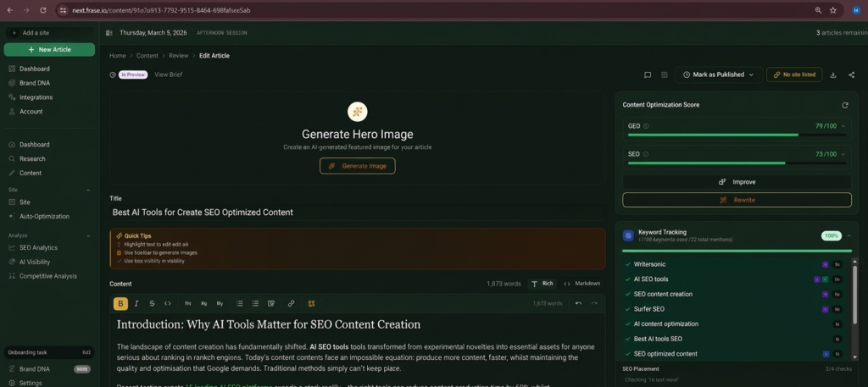Show the GEO score info tooltip icon

pyautogui.click(x=646, y=126)
